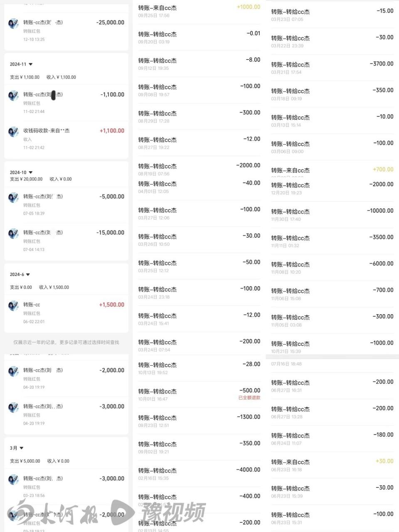Open the +700.00 来自cc杰 transfer
The width and height of the screenshot is (399, 532).
[332, 170]
